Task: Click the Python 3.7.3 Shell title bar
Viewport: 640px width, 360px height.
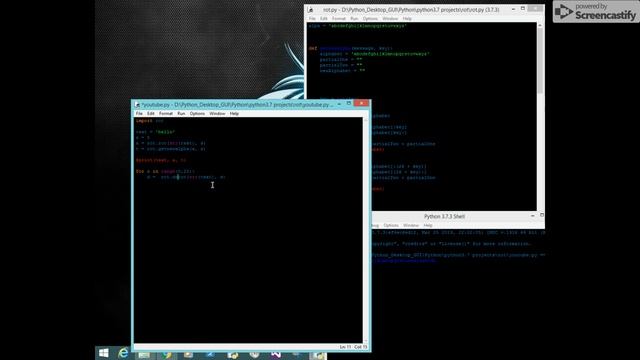Action: click(x=444, y=216)
